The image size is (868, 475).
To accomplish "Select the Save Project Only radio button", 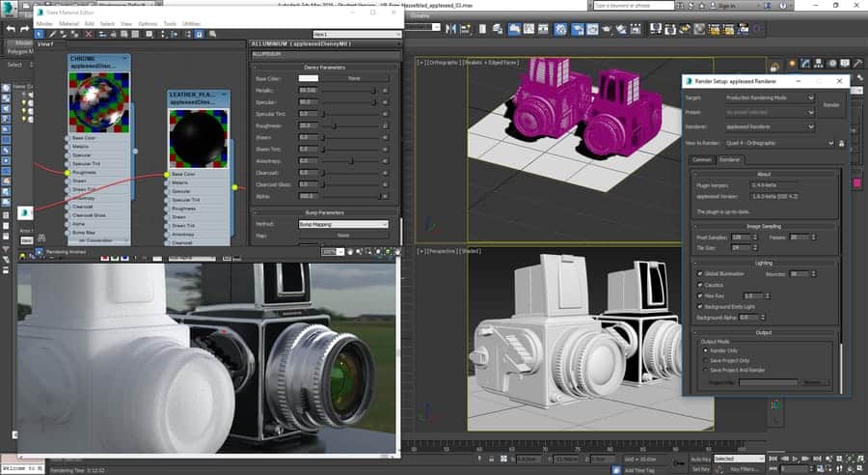I will tap(705, 360).
